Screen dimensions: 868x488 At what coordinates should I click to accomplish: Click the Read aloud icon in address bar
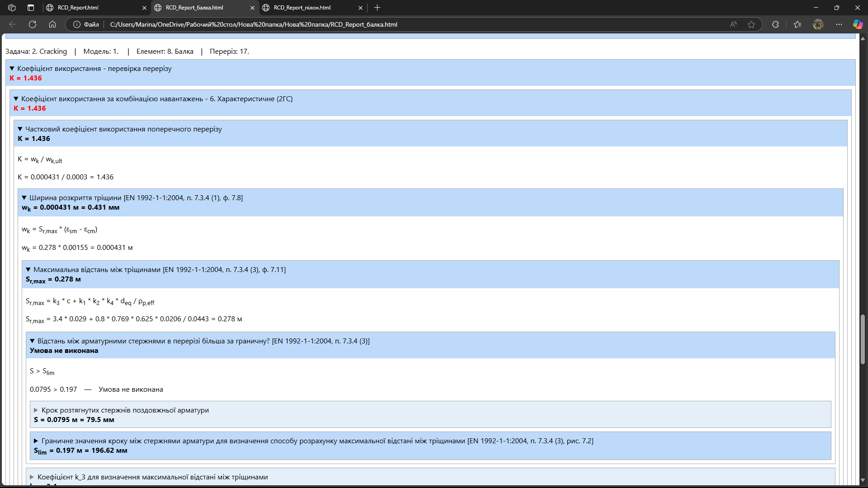(733, 24)
